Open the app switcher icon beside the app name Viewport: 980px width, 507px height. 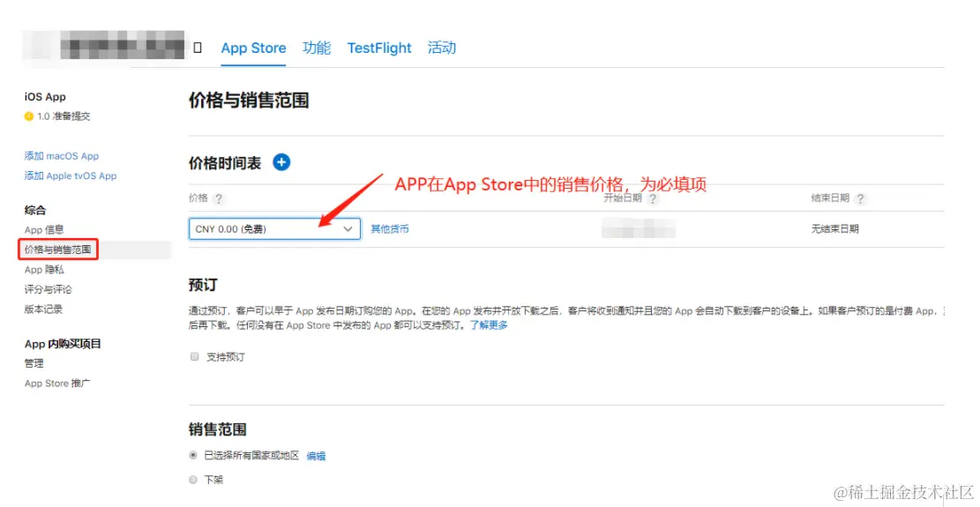pyautogui.click(x=198, y=48)
